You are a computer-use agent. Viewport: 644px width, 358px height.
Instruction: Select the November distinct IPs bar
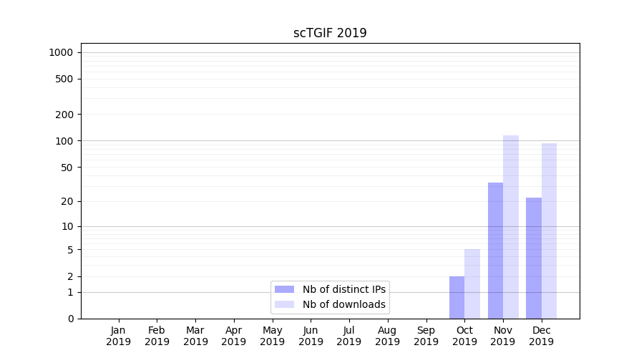click(495, 251)
